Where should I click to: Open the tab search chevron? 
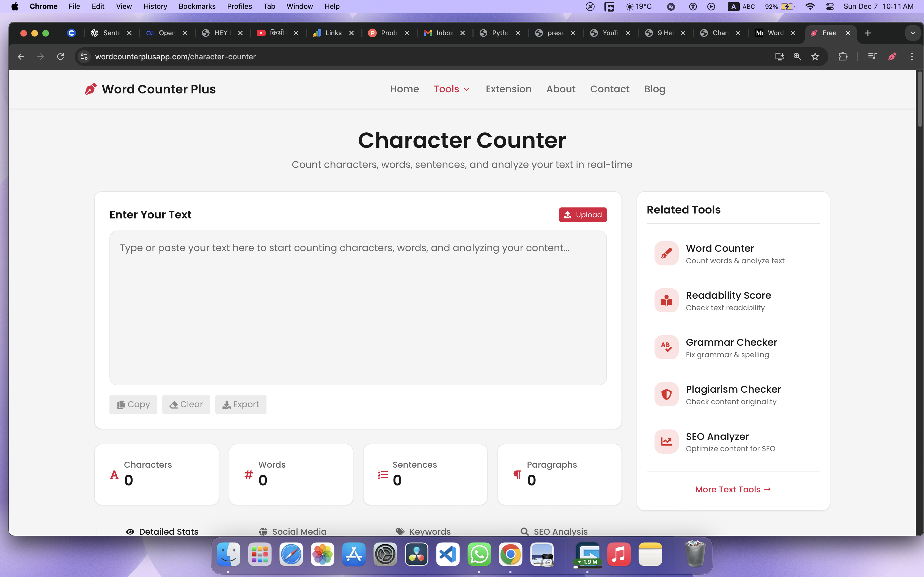tap(913, 33)
